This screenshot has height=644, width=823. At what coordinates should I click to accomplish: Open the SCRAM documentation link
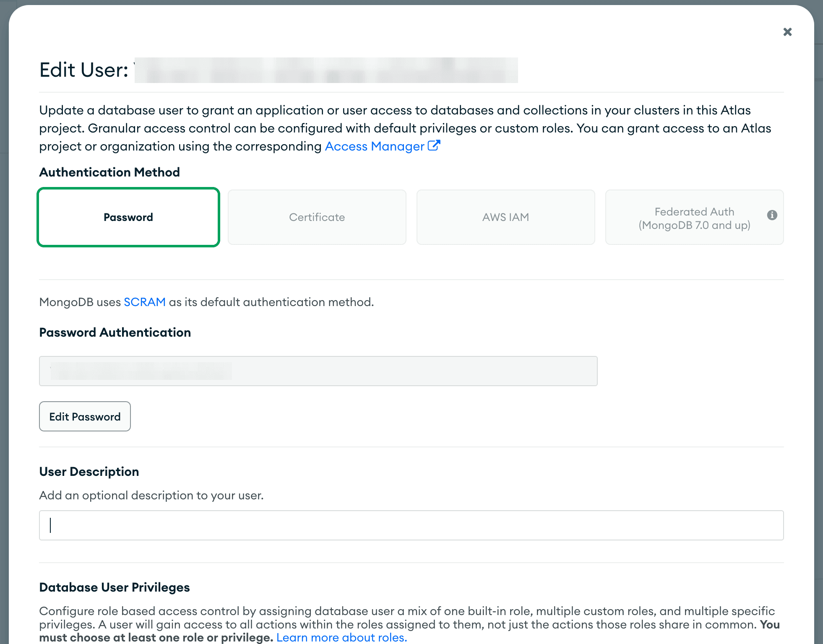tap(144, 301)
